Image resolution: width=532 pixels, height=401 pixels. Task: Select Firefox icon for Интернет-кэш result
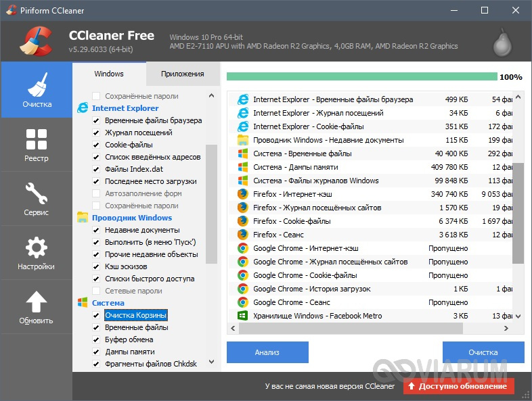point(242,194)
